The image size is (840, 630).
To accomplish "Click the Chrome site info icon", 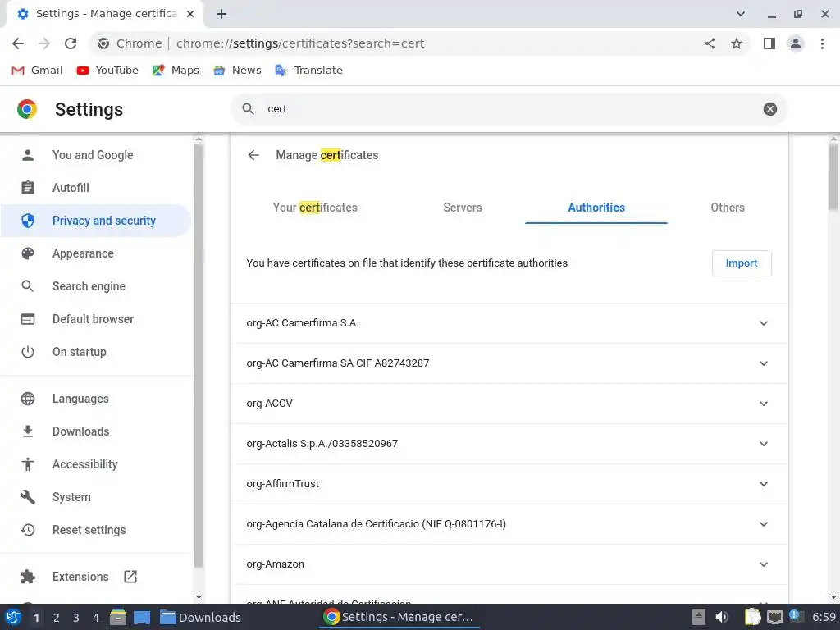I will 103,43.
